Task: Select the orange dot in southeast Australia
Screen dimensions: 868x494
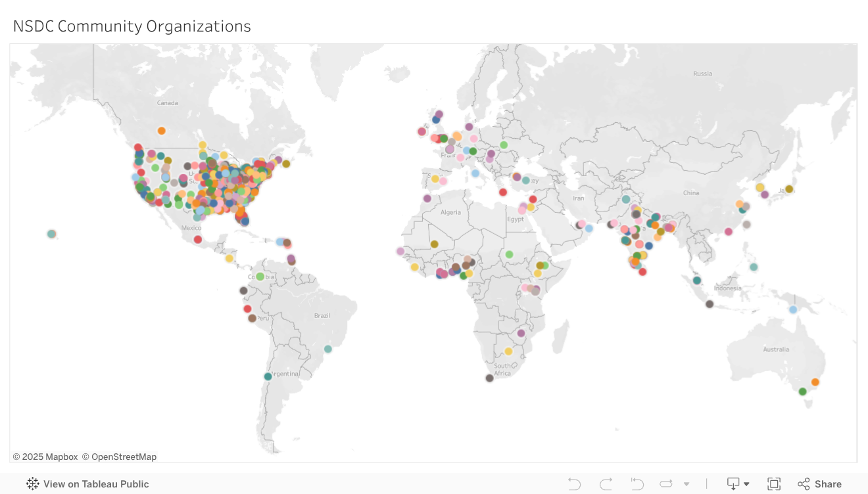Action: tap(815, 382)
